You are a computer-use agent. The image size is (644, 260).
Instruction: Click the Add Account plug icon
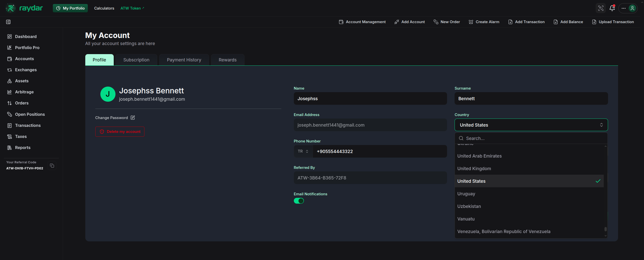[397, 22]
